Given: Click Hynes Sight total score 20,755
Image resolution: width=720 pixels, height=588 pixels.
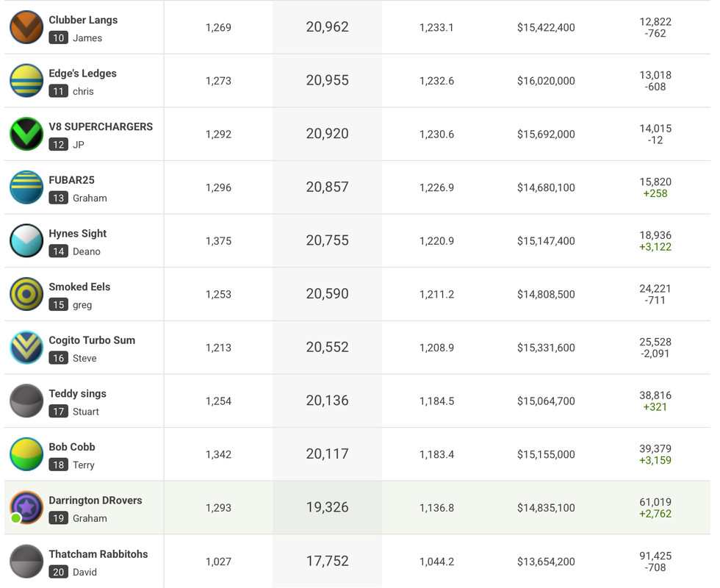Looking at the screenshot, I should tap(327, 240).
